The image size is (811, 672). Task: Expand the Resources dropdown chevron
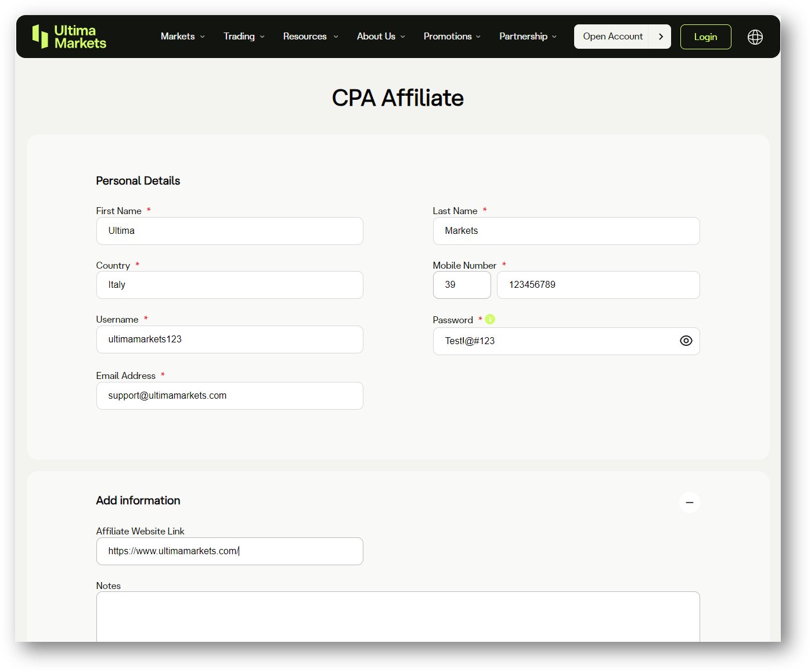point(336,37)
